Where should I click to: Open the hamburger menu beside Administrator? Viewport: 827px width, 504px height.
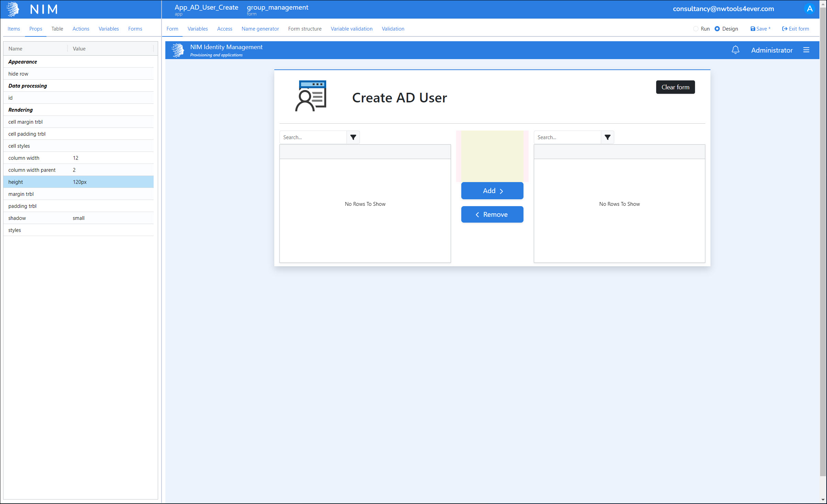pyautogui.click(x=806, y=50)
